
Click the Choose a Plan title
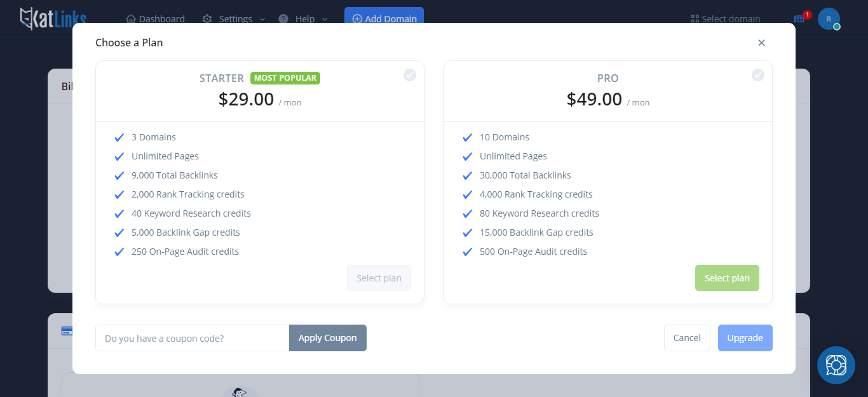pos(129,43)
